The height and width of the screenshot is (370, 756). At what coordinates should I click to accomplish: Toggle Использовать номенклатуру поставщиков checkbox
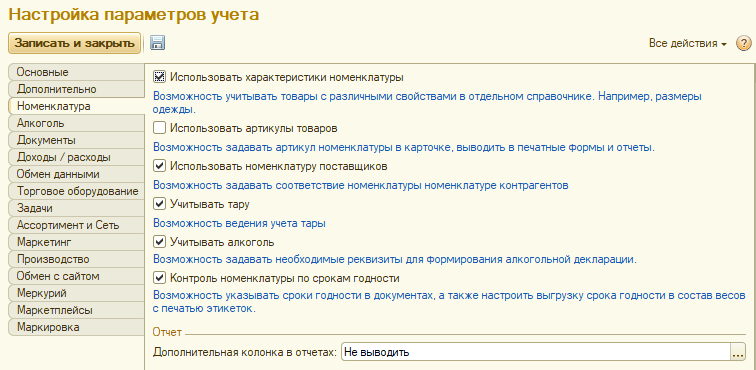[x=159, y=166]
